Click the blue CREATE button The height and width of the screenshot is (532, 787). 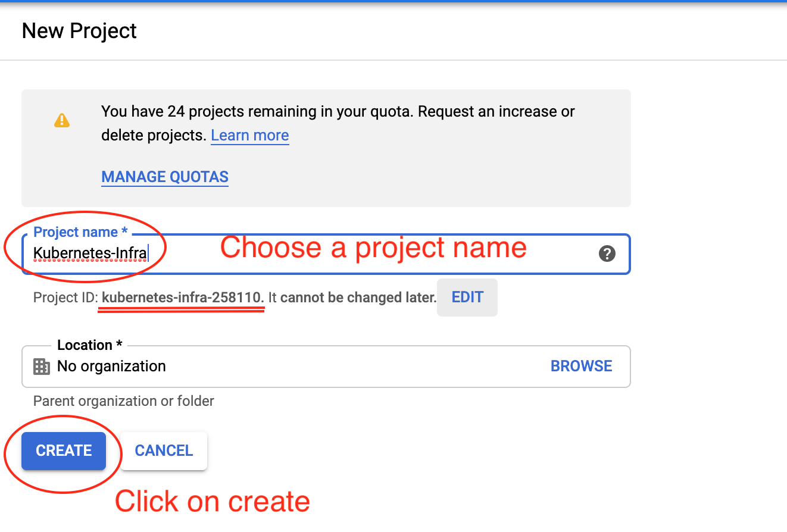[x=64, y=450]
